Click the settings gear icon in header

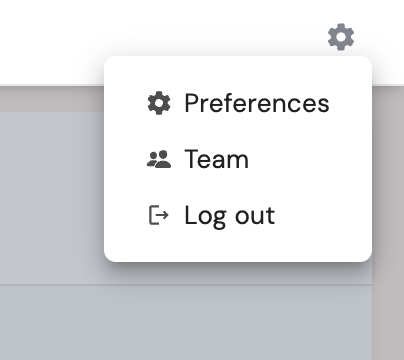[x=341, y=37]
